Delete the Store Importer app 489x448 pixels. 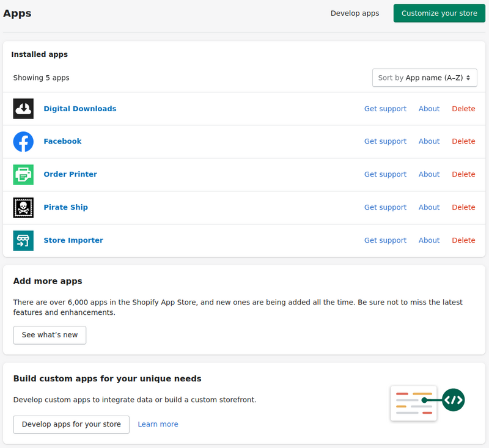point(463,240)
